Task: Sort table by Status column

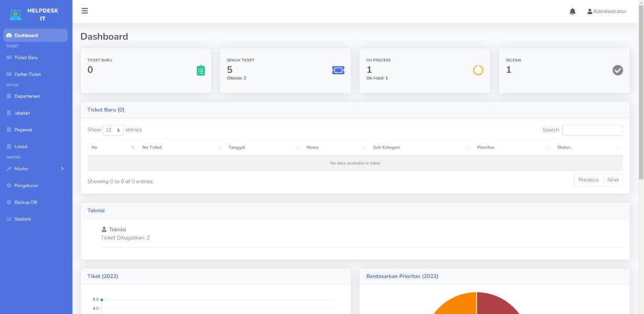Action: tap(588, 148)
